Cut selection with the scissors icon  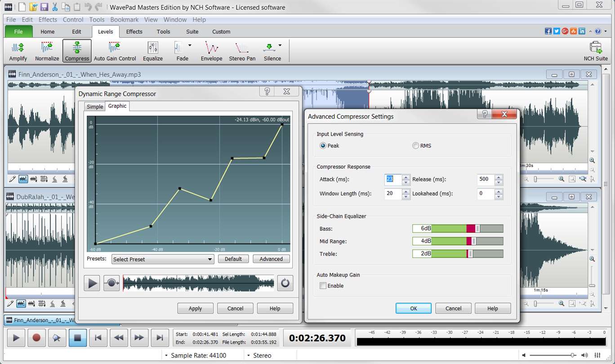[x=55, y=7]
